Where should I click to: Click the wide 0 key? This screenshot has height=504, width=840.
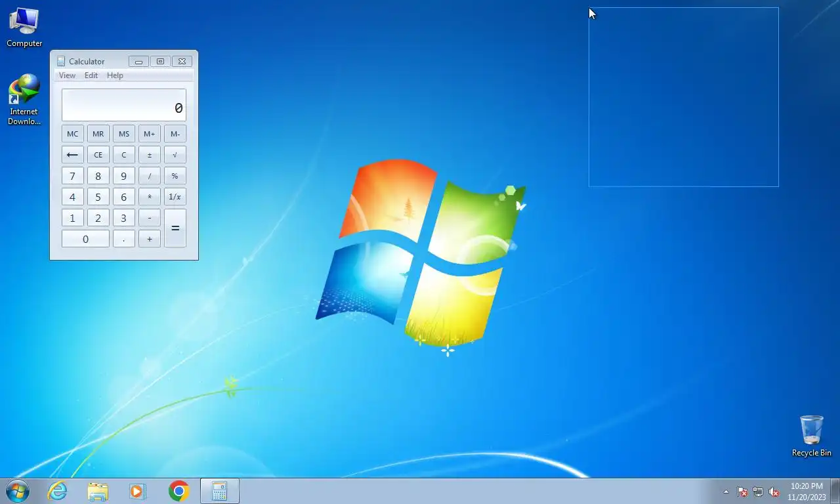tap(85, 239)
